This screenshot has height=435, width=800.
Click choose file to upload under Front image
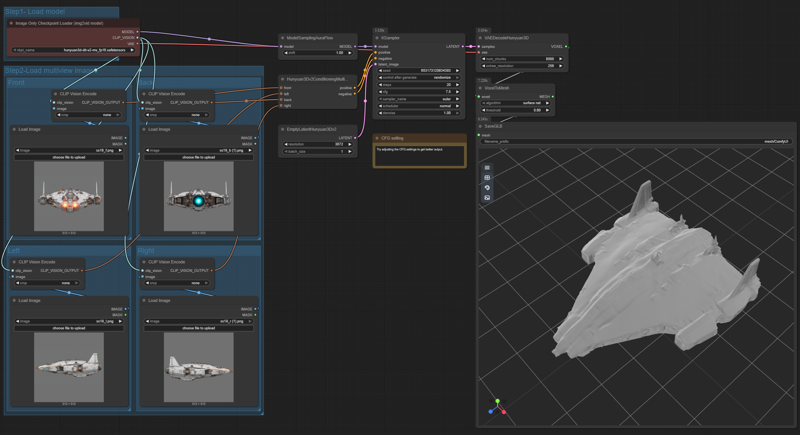(69, 157)
